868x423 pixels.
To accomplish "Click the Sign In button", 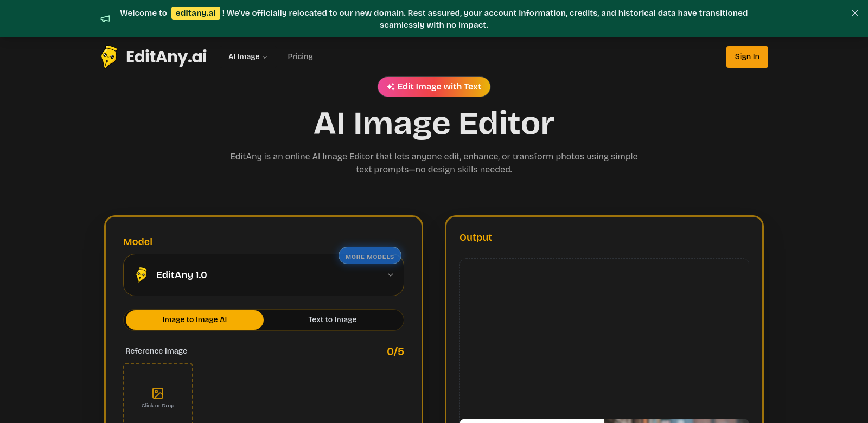I will click(x=747, y=57).
